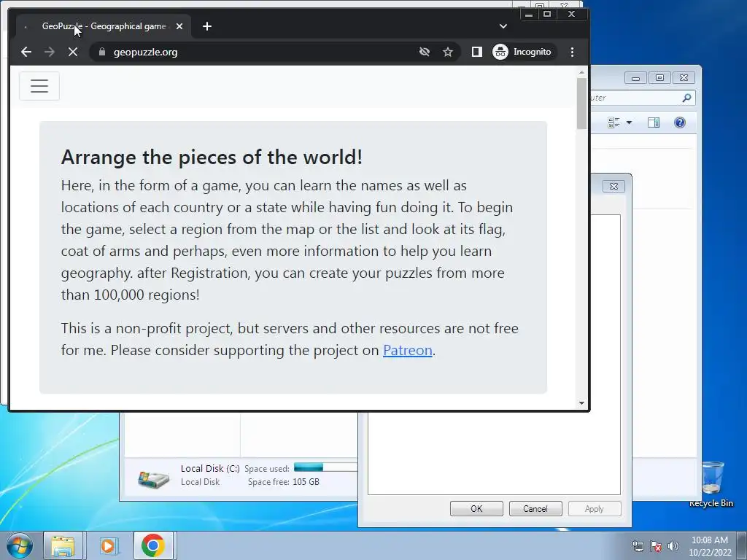Close the GeoPuzzle tab
Image resolution: width=747 pixels, height=560 pixels.
tap(179, 26)
